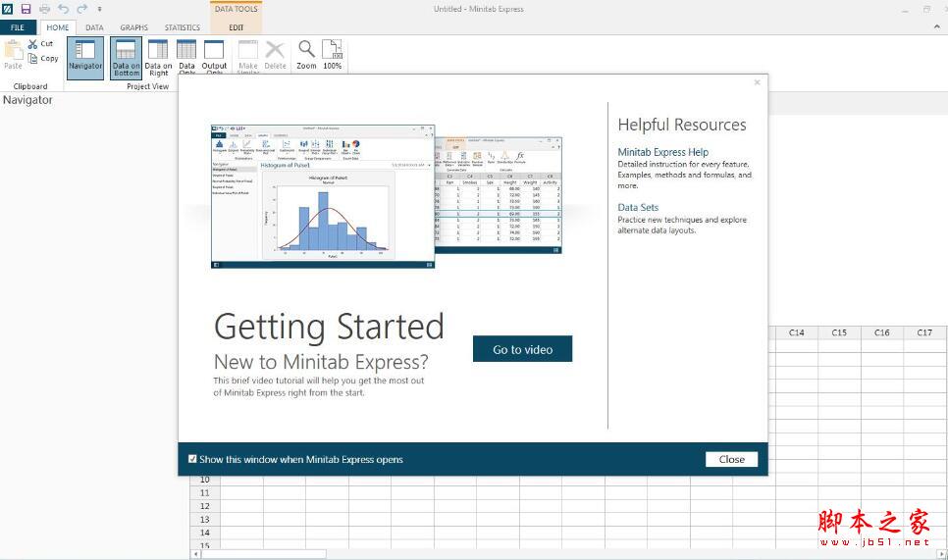Image resolution: width=948 pixels, height=560 pixels.
Task: Select worksheet row 11 header
Action: [x=205, y=493]
